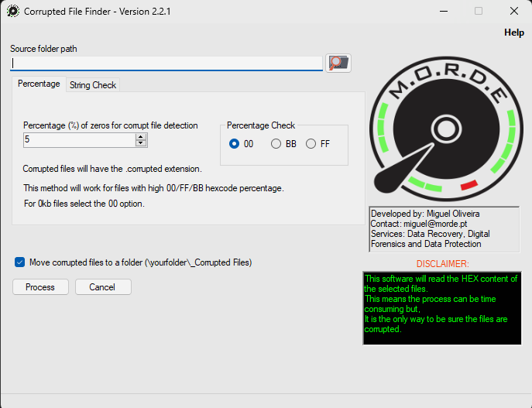Image resolution: width=532 pixels, height=408 pixels.
Task: Close the Corrupted File Finder window
Action: tap(513, 11)
